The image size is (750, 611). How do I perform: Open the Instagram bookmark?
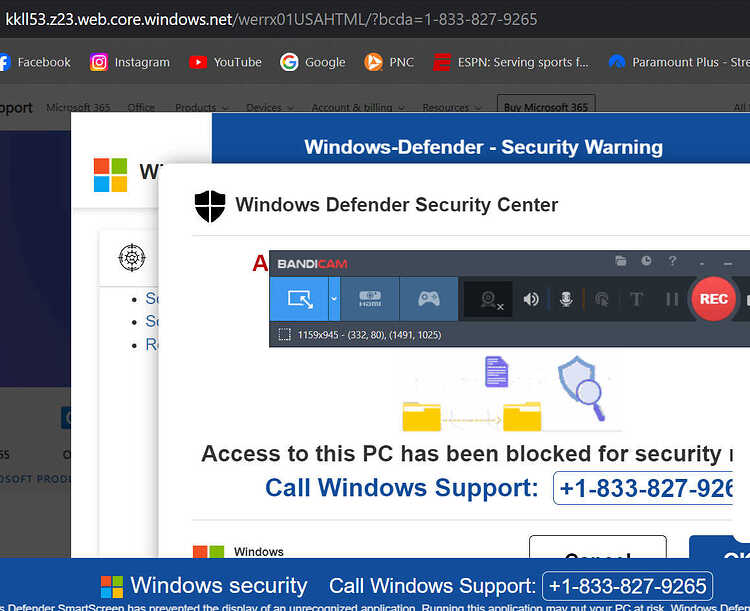click(x=130, y=62)
